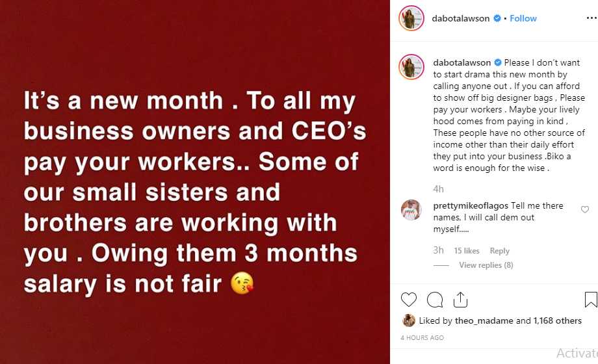This screenshot has height=364, width=598.
Task: Click the small liker avatar near likes
Action: point(408,320)
